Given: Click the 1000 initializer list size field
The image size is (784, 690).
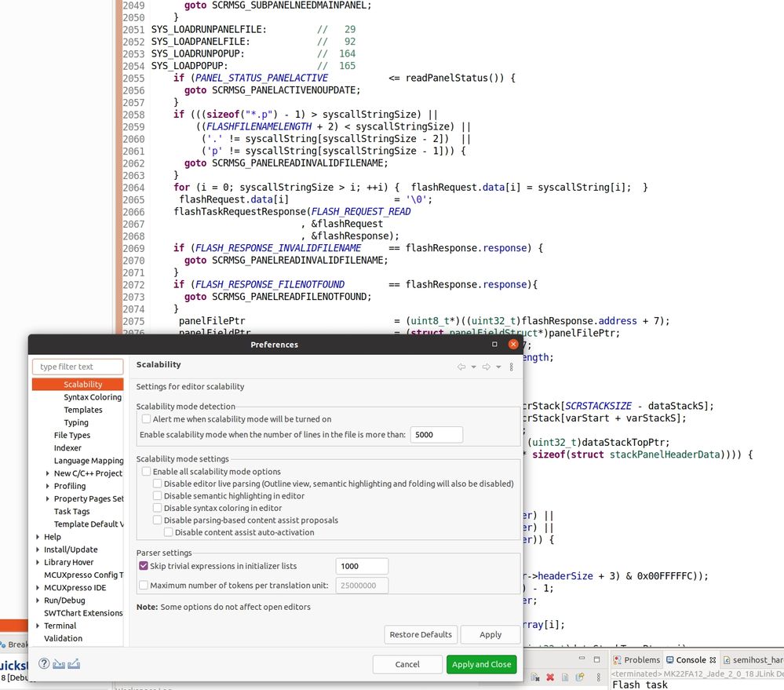Looking at the screenshot, I should point(362,566).
